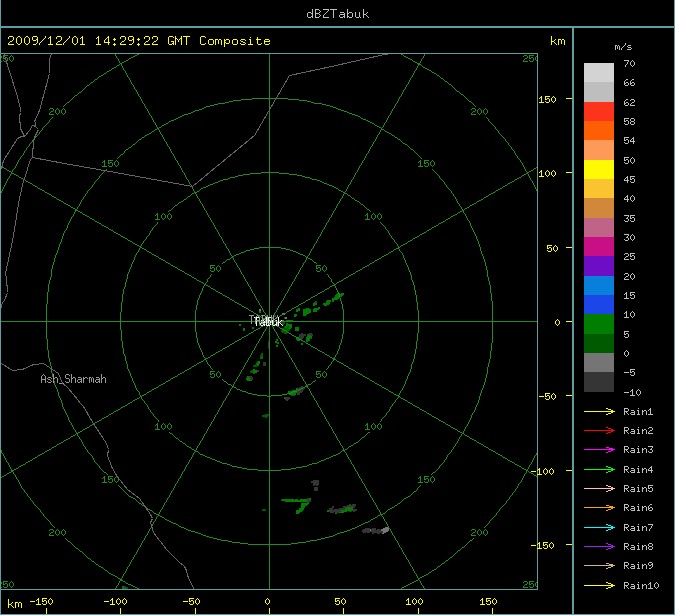Pick the brown 35–40 legend swatch
The image size is (675, 616).
point(599,208)
